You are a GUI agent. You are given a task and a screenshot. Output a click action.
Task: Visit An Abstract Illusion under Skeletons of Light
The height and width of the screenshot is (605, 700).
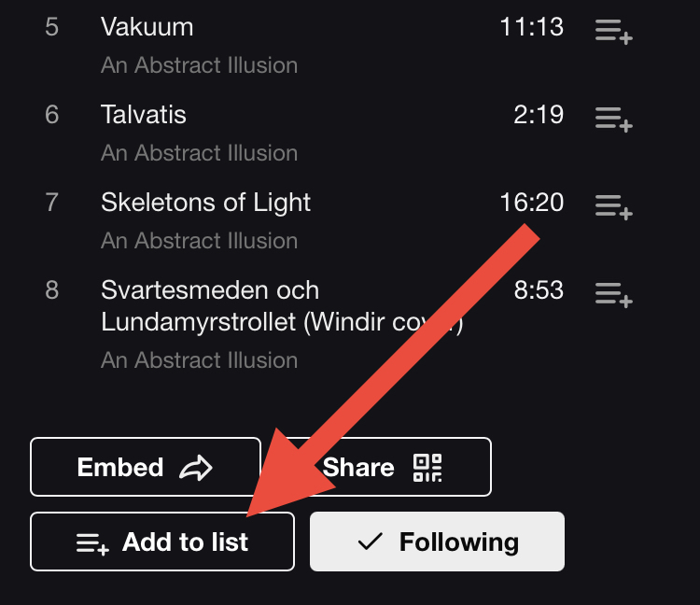199,241
